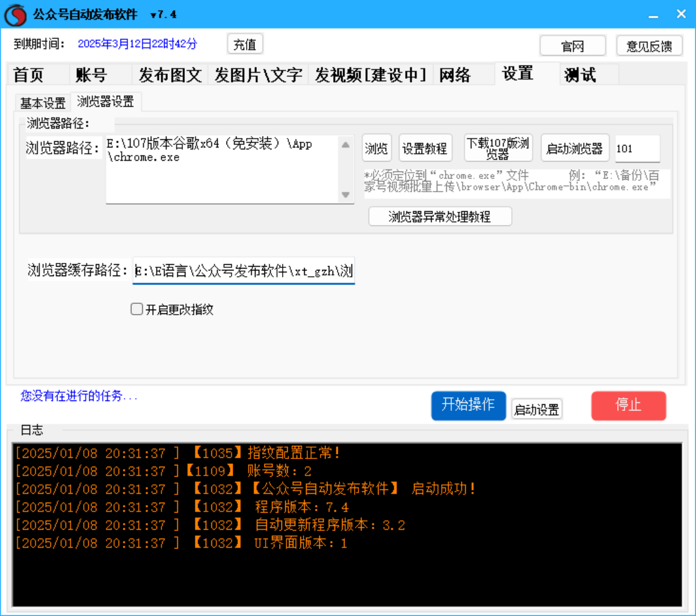This screenshot has height=616, width=696.
Task: Click the 浏览器缓存路径 input field
Action: 244,270
